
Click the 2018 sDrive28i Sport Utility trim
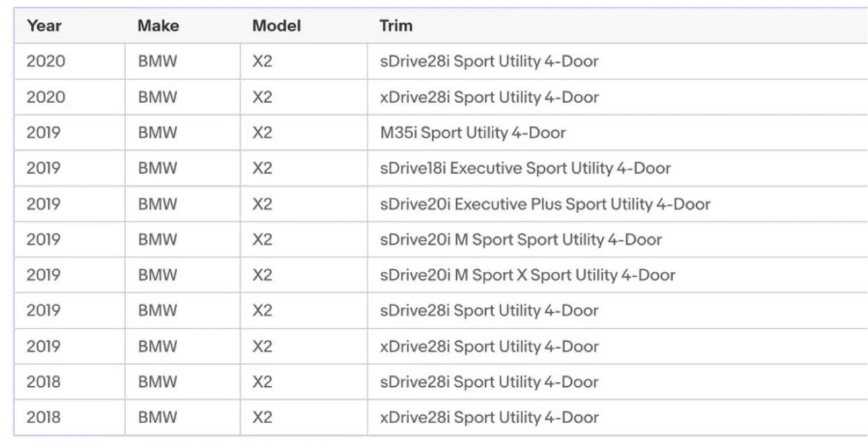[489, 382]
